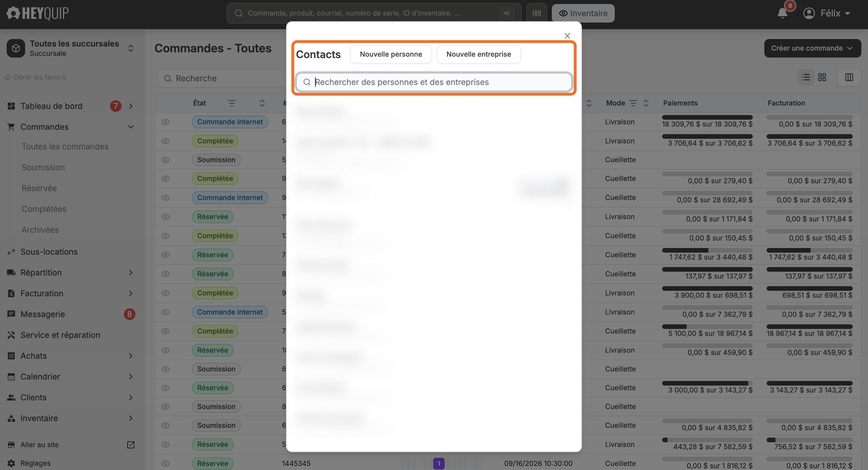This screenshot has height=470, width=868.
Task: Click the HeyQuip logo
Action: (x=38, y=13)
